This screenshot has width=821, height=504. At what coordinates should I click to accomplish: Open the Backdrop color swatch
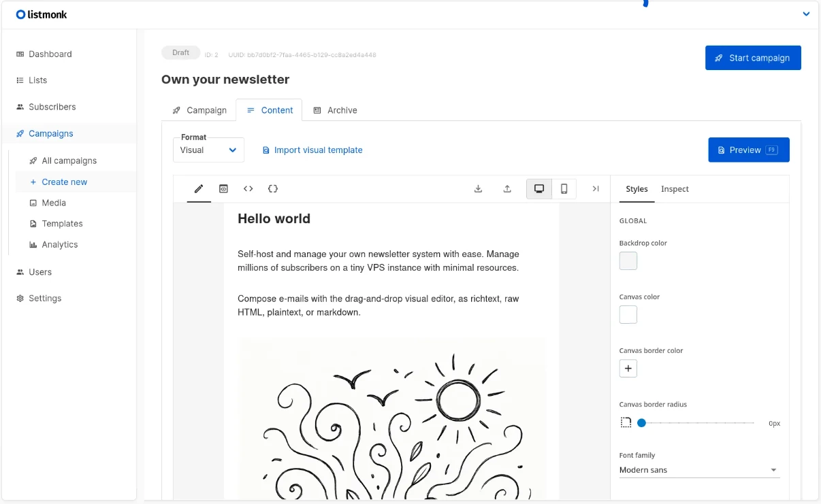click(x=628, y=261)
